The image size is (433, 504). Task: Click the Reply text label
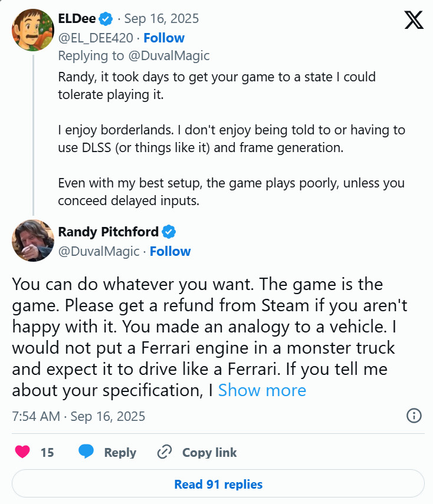click(x=120, y=453)
